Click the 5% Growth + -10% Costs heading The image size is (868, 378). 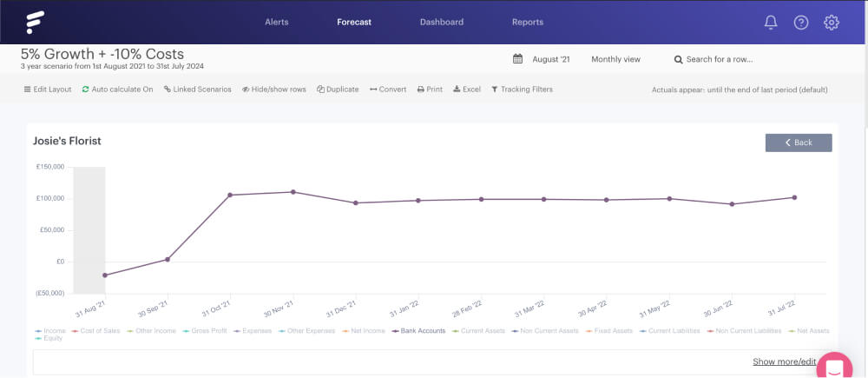pyautogui.click(x=102, y=55)
